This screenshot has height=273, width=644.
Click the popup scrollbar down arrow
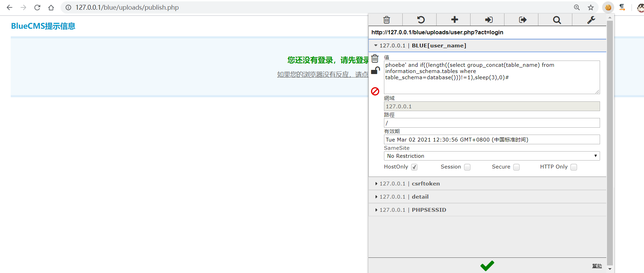[x=610, y=269]
